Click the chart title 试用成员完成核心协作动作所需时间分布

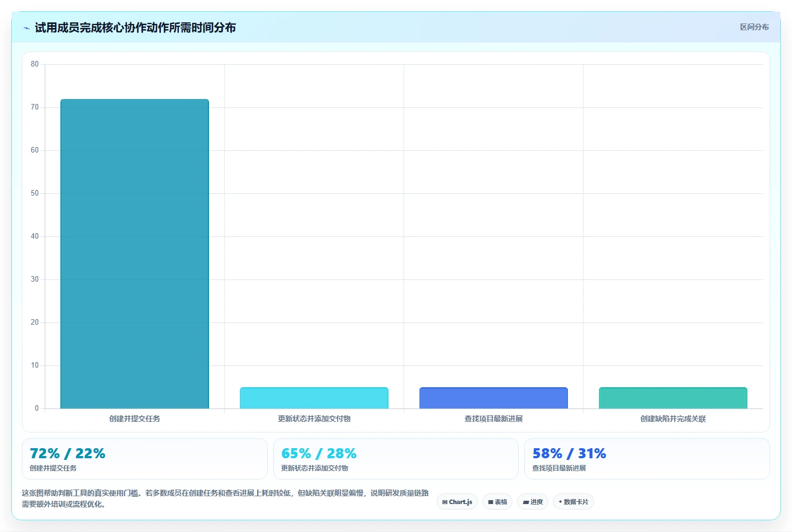tap(135, 27)
